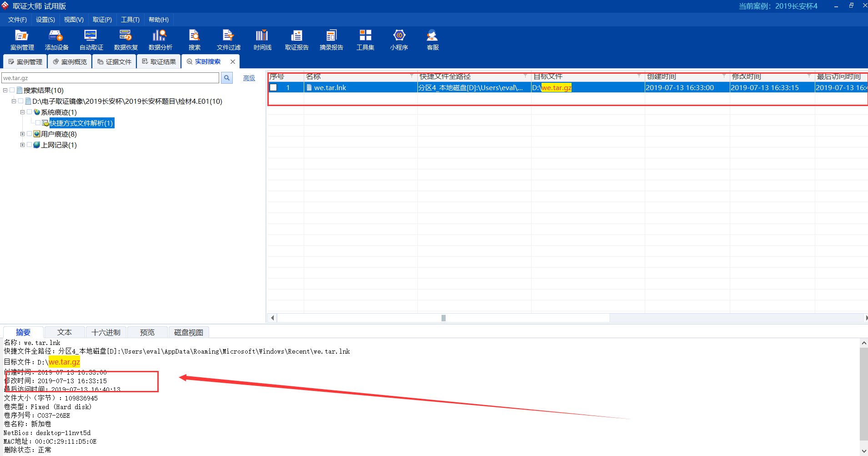Image resolution: width=868 pixels, height=456 pixels.
Task: Click the horizontal scrollbar thumb of results table
Action: (443, 318)
